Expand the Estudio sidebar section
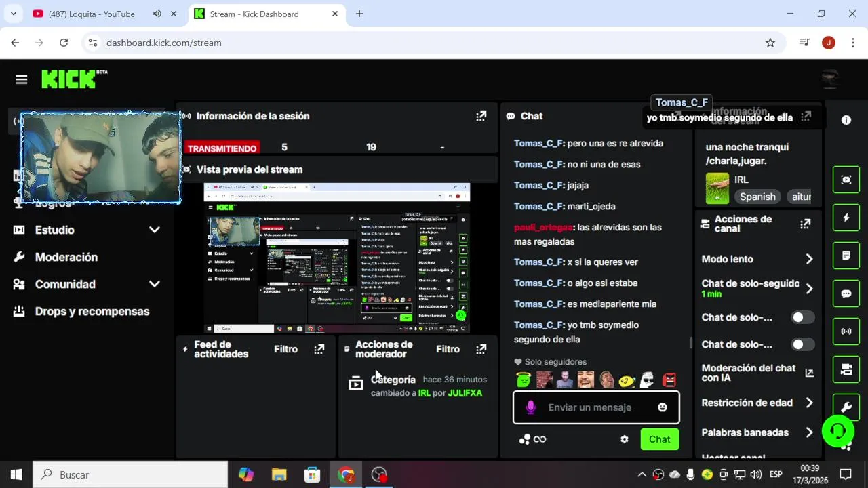The width and height of the screenshot is (868, 488). point(155,230)
